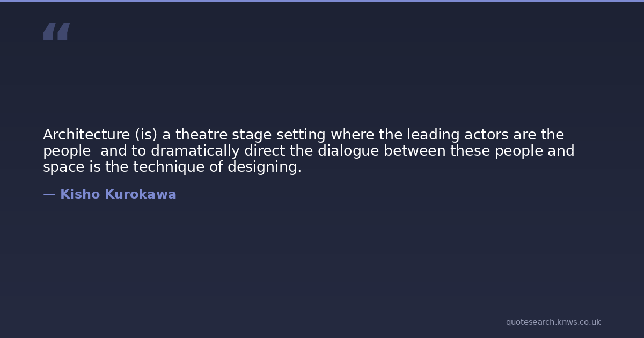Click the author name Kisho Kurokawa
644x338 pixels.
(118, 194)
